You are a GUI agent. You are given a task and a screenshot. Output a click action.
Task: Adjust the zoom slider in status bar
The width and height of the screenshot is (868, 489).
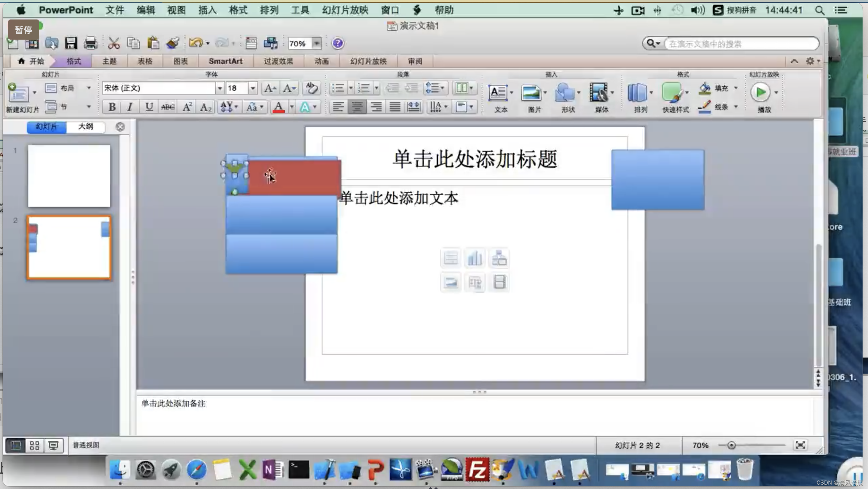(x=731, y=446)
